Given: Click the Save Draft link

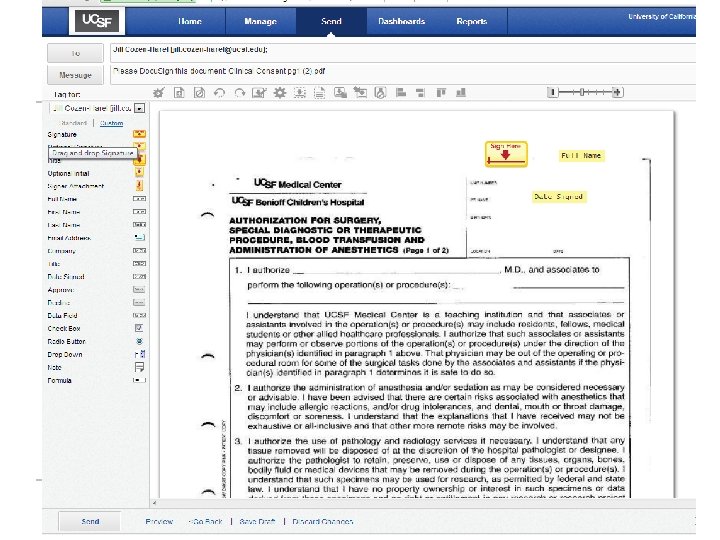Looking at the screenshot, I should tap(257, 522).
